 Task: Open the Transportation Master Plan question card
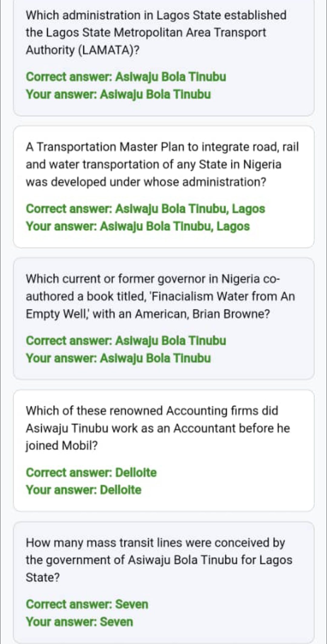pyautogui.click(x=163, y=187)
